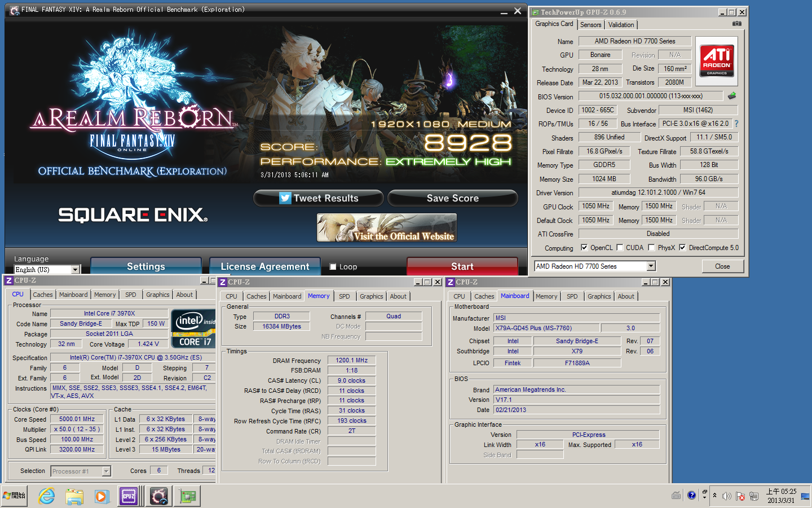The width and height of the screenshot is (812, 508).
Task: Click the Bus Interface question mark icon
Action: pyautogui.click(x=736, y=124)
